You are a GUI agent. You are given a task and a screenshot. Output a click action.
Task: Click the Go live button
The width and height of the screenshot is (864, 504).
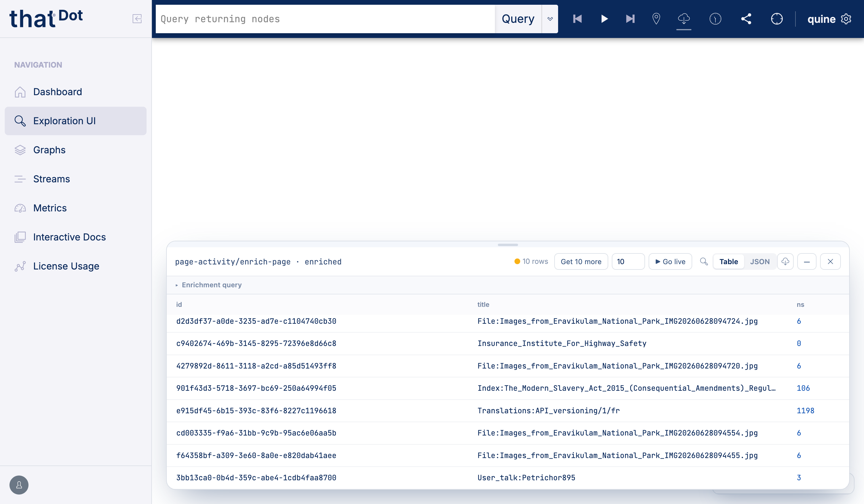[670, 261]
